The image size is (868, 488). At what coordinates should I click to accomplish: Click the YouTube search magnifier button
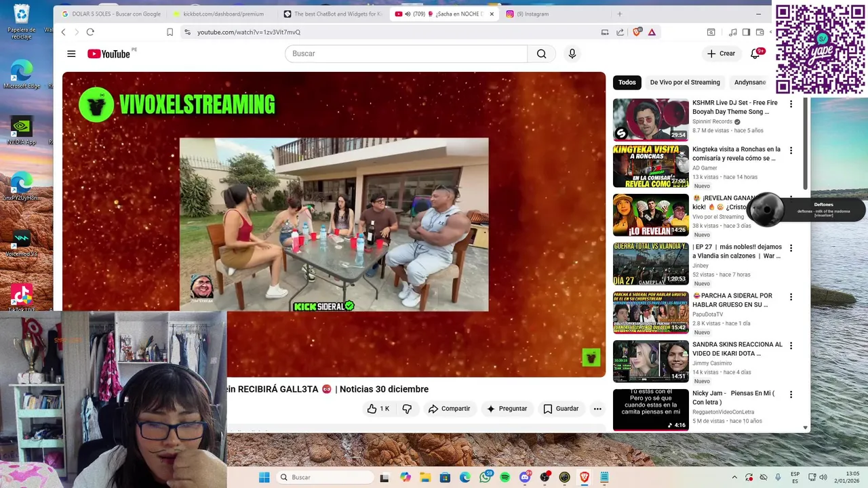pyautogui.click(x=541, y=54)
